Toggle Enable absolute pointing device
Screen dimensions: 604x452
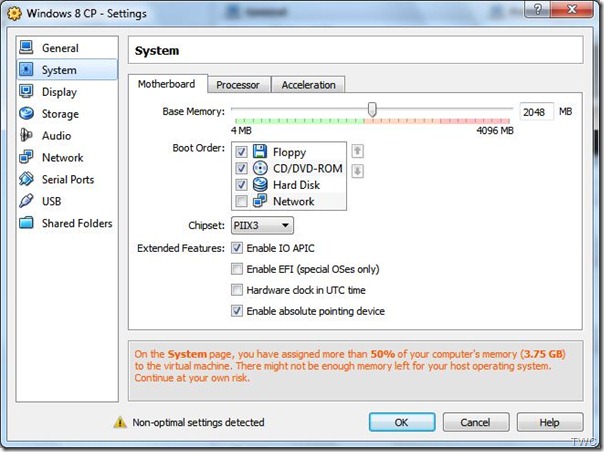(x=237, y=311)
